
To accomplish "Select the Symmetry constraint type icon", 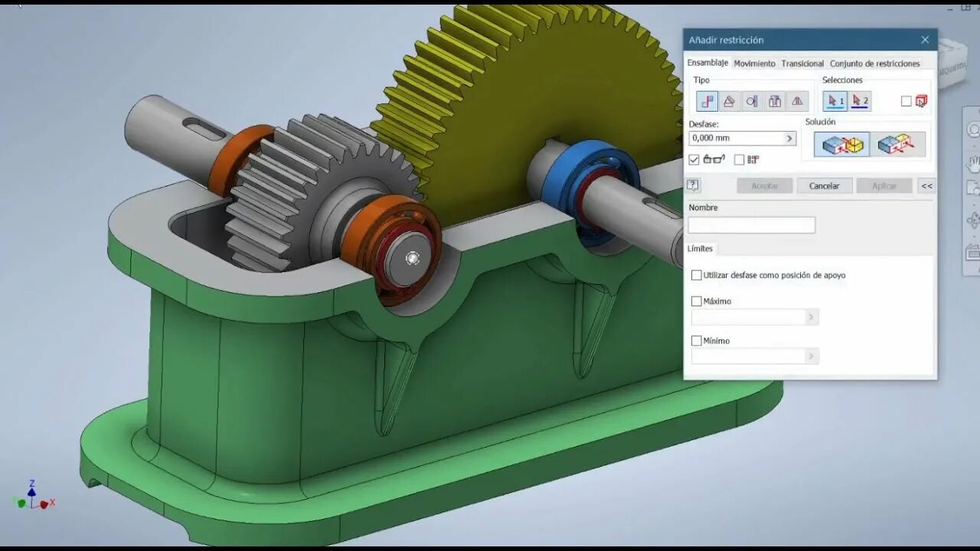I will click(796, 100).
